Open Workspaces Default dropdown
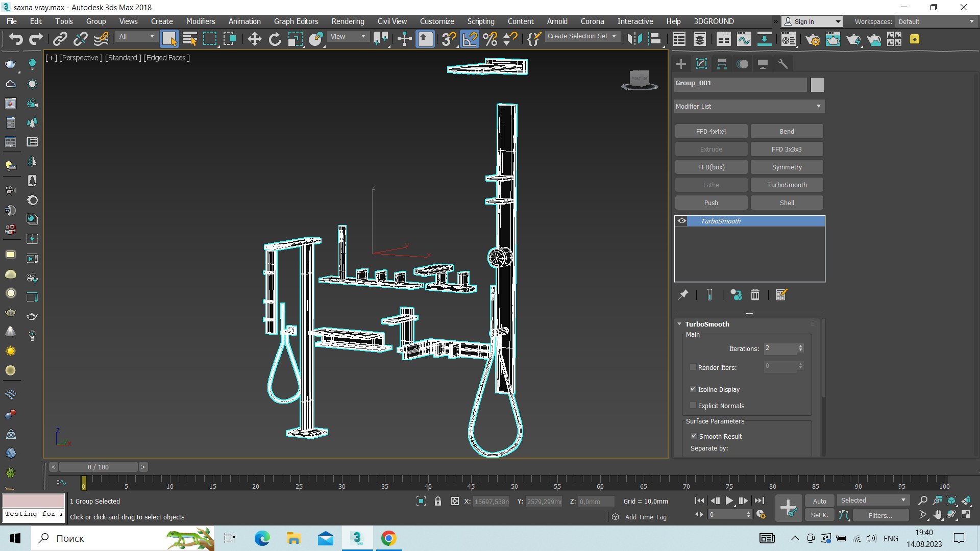This screenshot has width=980, height=551. 936,21
